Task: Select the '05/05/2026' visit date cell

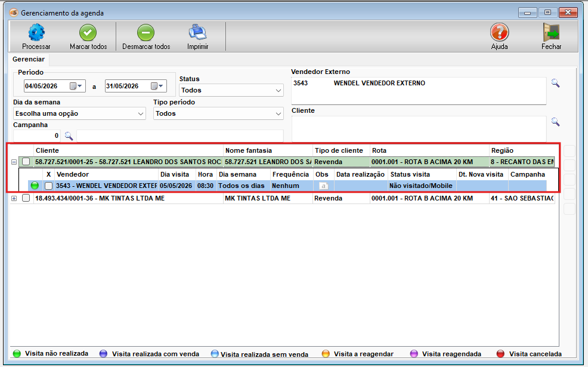Action: 177,186
